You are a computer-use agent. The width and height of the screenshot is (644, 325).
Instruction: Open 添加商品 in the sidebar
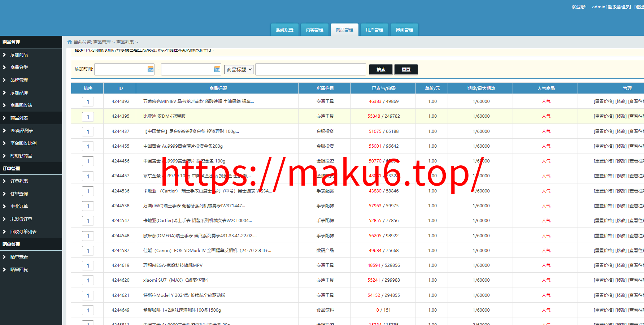coord(19,55)
